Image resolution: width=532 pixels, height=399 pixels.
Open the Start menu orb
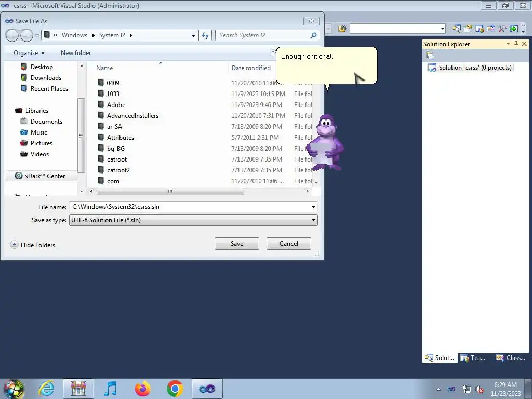click(x=14, y=389)
